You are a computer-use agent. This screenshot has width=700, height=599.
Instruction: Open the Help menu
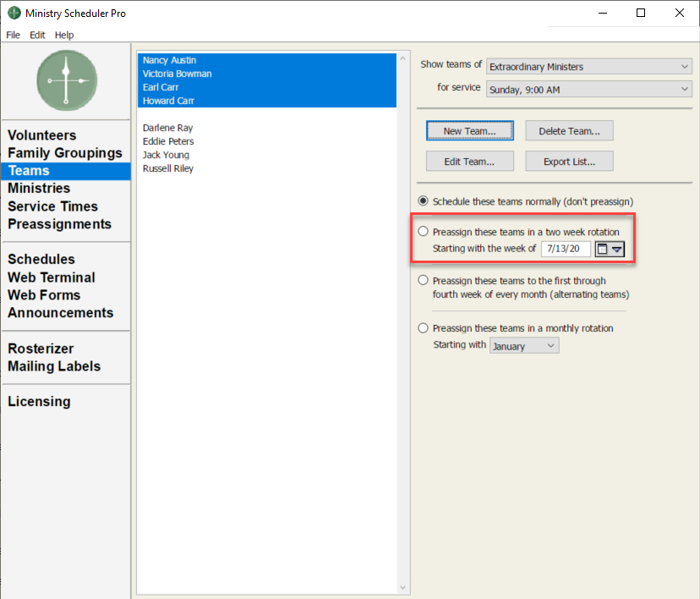pyautogui.click(x=64, y=35)
